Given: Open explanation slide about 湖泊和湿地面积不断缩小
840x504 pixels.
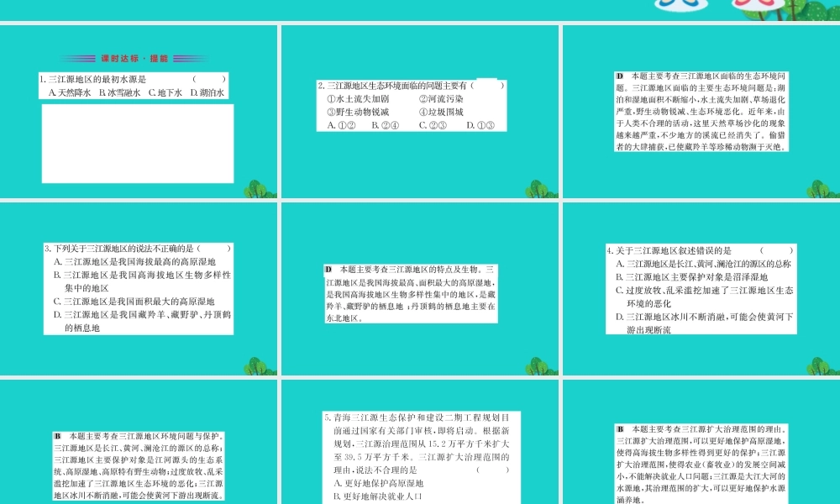Looking at the screenshot, I should (701, 112).
